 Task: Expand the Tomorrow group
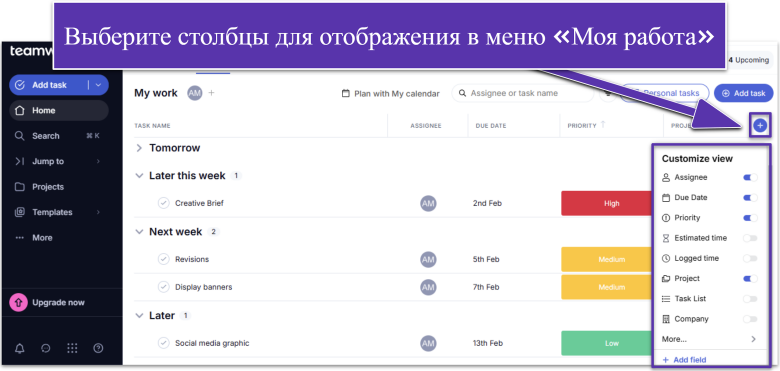(139, 148)
